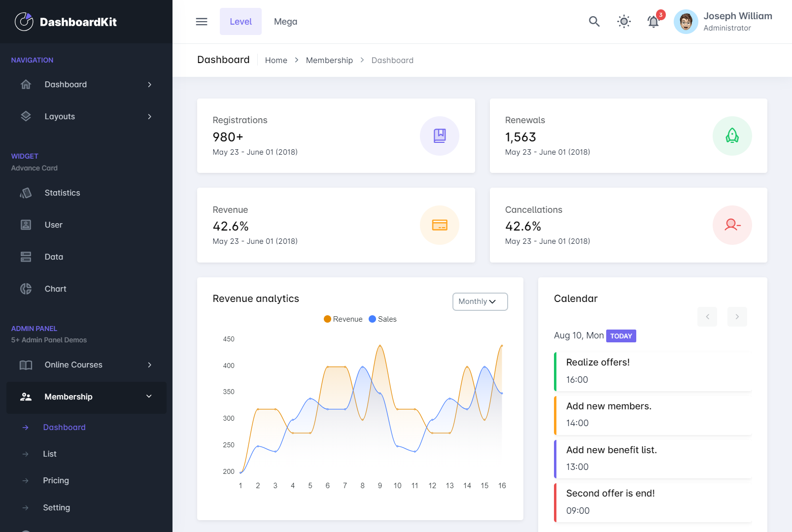Click the Cancellations user-minus icon
The image size is (792, 532).
pyautogui.click(x=732, y=225)
